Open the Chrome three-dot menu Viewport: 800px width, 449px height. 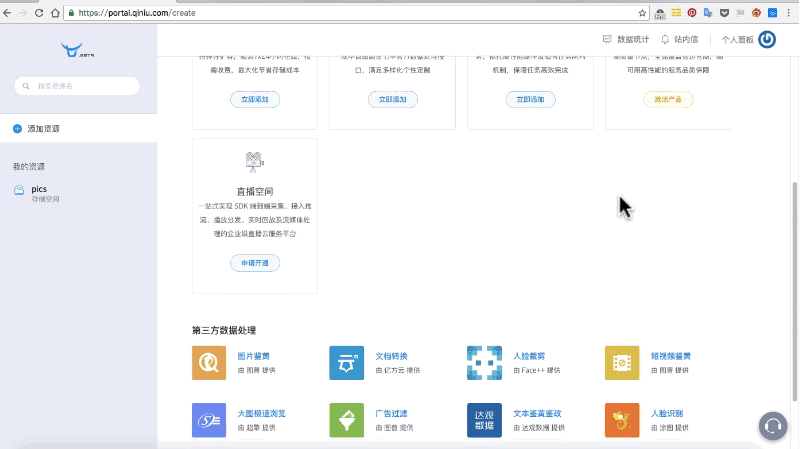788,13
